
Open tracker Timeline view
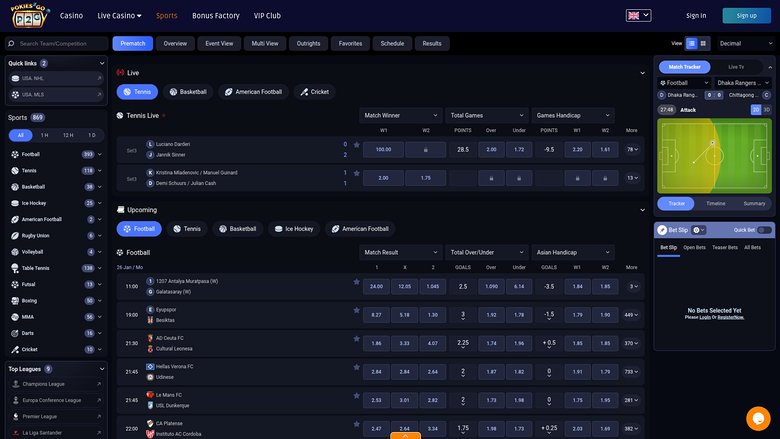click(x=715, y=204)
